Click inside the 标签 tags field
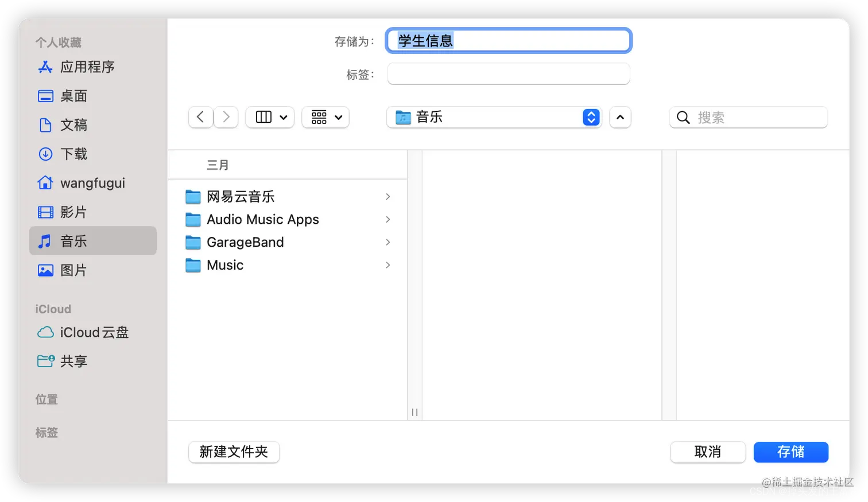 tap(507, 74)
